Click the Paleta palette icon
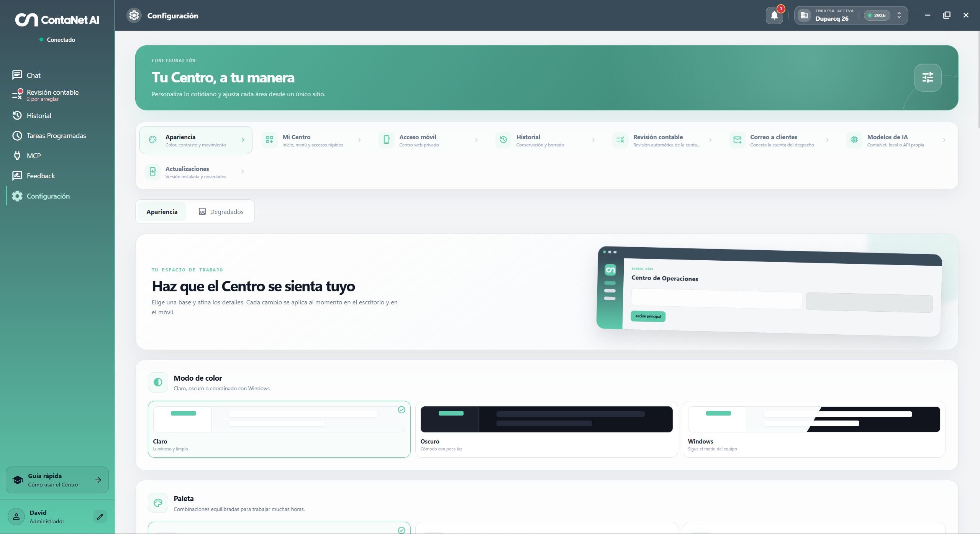This screenshot has width=980, height=534. point(158,503)
